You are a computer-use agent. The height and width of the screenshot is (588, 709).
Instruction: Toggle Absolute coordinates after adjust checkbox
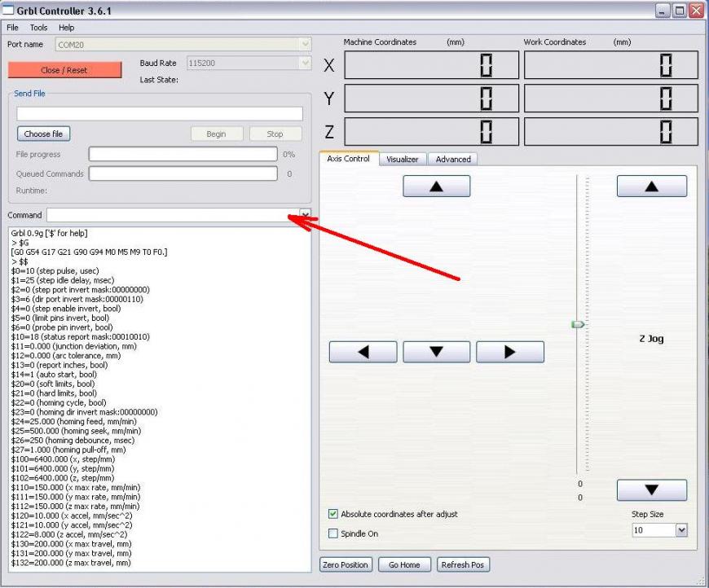(x=333, y=514)
